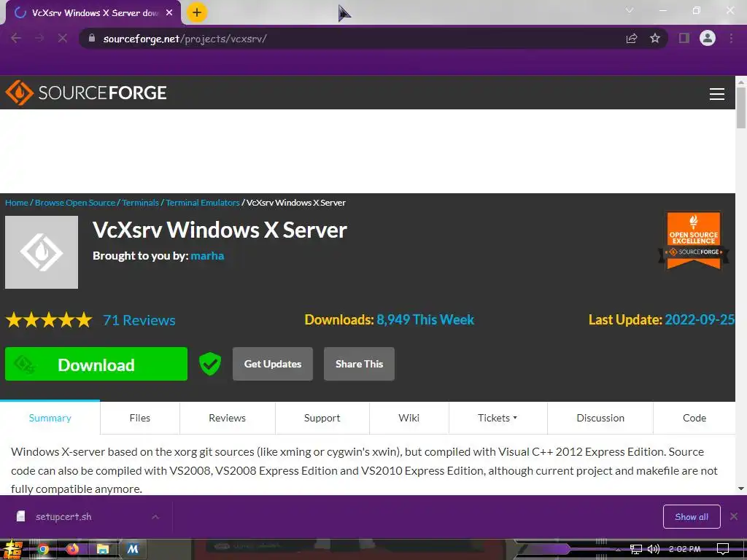Click the Open Source Excellence badge
The image size is (747, 560).
(x=694, y=241)
